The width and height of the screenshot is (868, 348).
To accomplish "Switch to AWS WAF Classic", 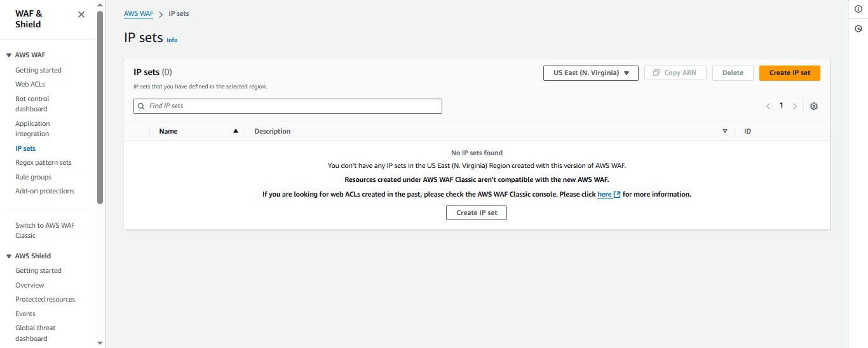I will [44, 230].
